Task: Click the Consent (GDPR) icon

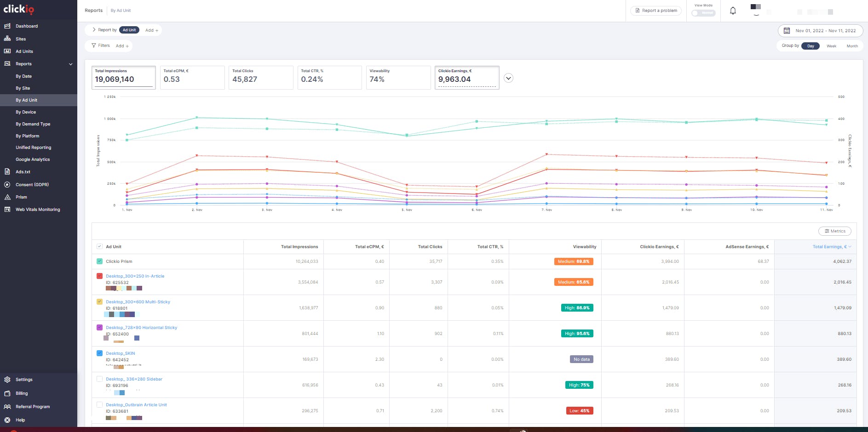Action: (7, 184)
